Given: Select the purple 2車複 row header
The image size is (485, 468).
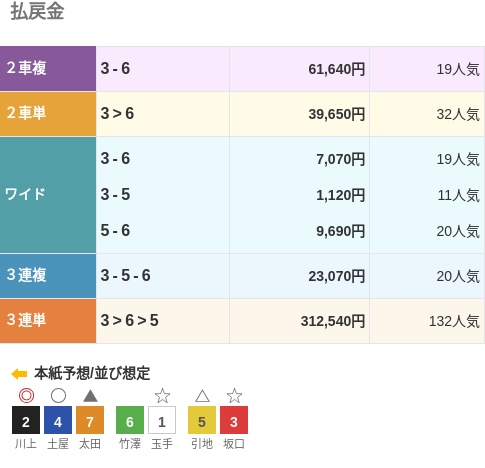Looking at the screenshot, I should (48, 69).
